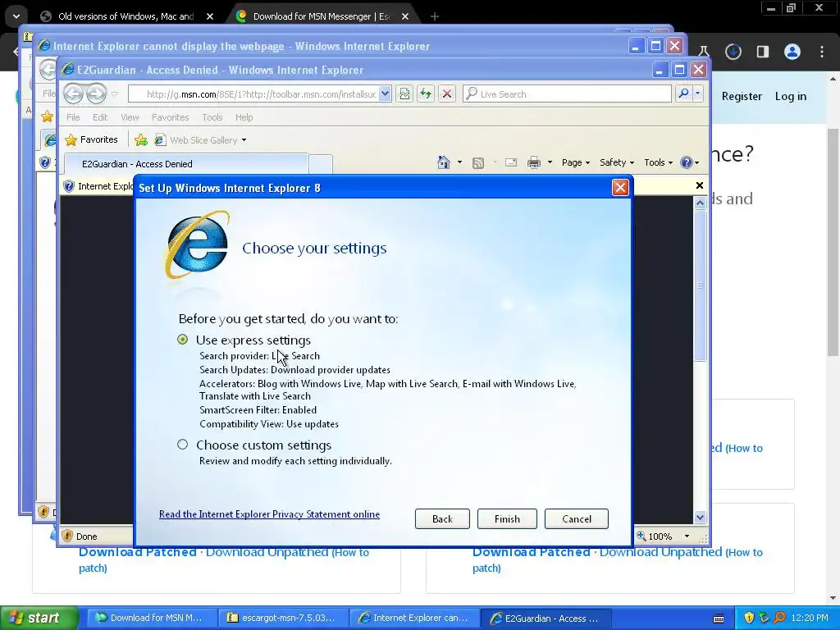Click the Back button in setup dialog
This screenshot has height=630, width=840.
[442, 518]
